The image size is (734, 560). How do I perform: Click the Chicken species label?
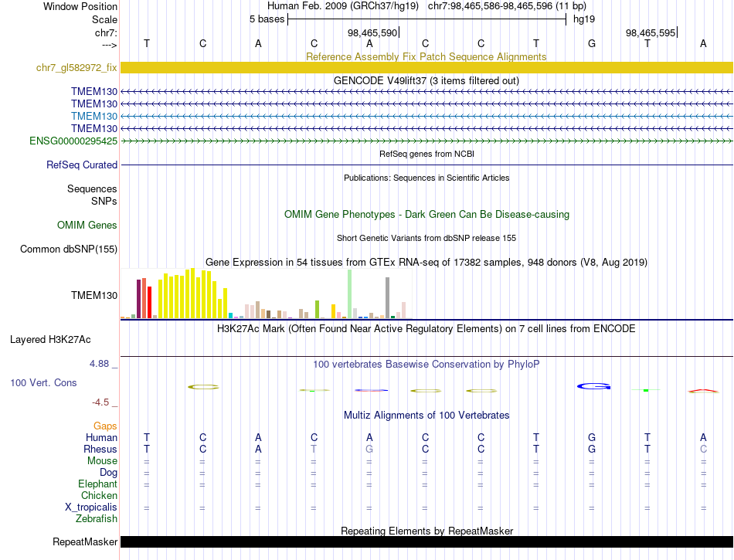[99, 495]
